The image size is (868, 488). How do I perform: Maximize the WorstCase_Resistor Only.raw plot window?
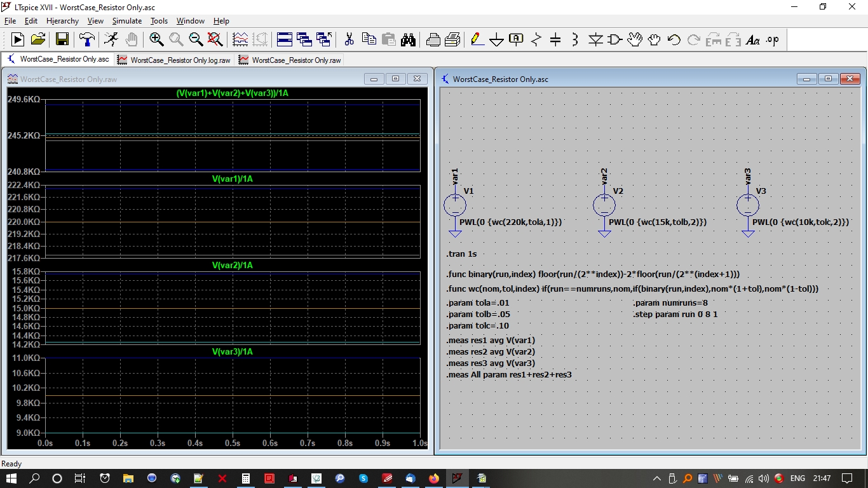tap(395, 79)
